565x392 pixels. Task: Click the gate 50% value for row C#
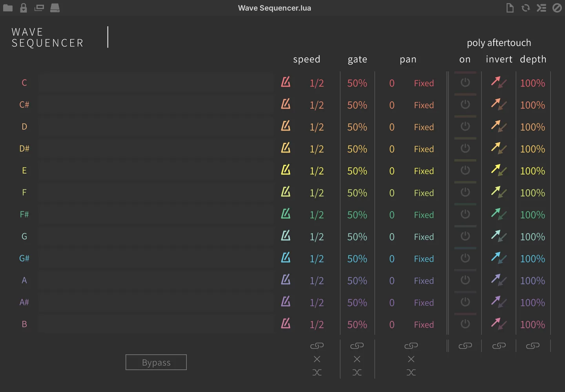click(357, 105)
